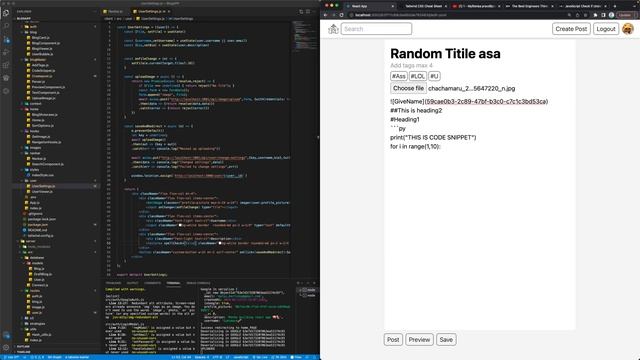Switch to the Javascript Check browser tab
This screenshot has width=640, height=360.
(582, 6)
